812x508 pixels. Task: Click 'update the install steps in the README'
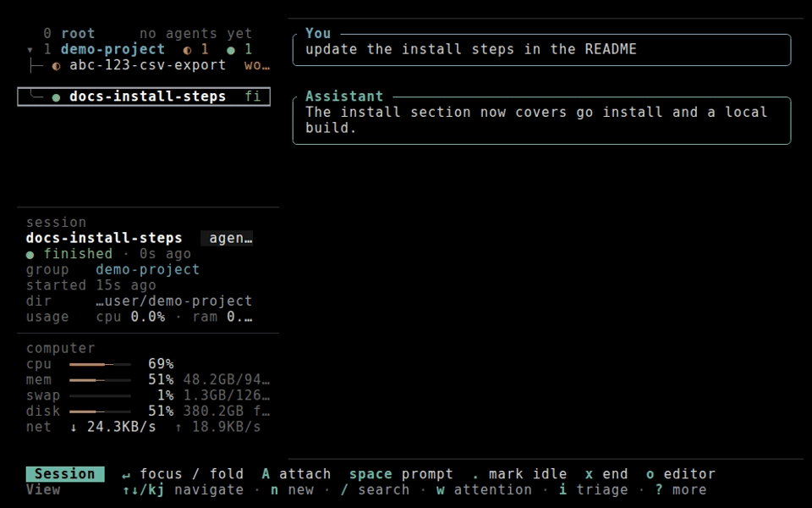[x=471, y=49]
